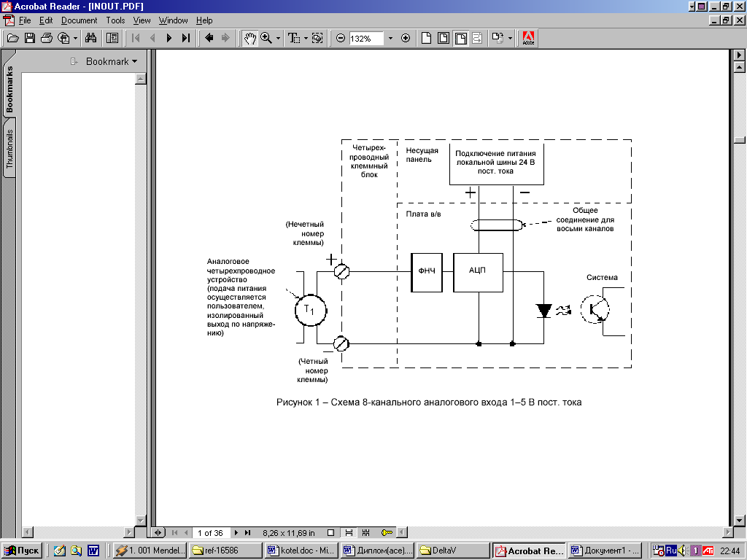747x560 pixels.
Task: Click the Пуск start button
Action: pos(23,551)
